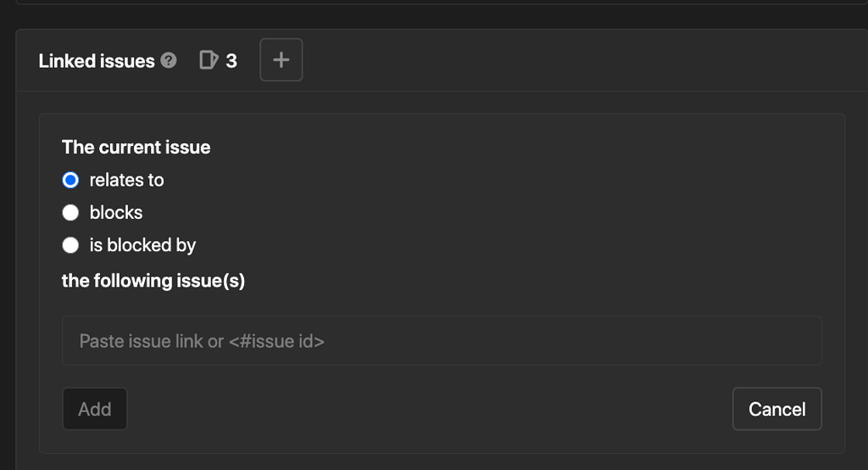Select the "blocks" radio button

71,212
